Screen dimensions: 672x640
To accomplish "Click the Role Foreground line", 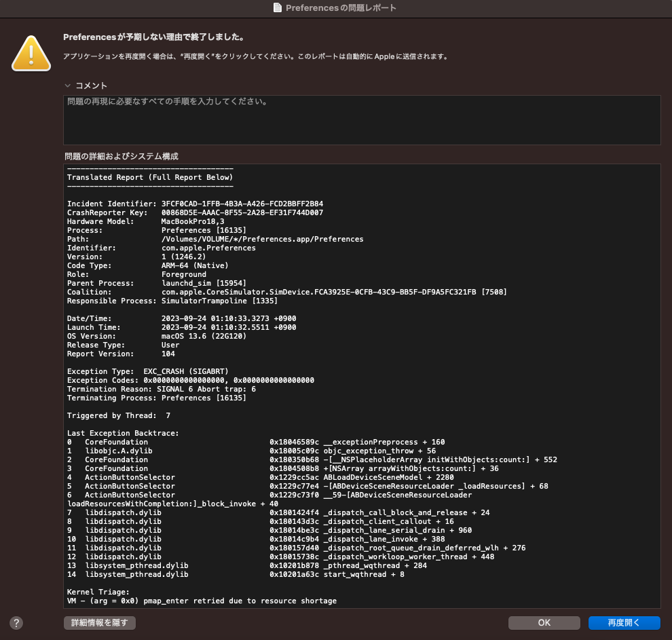I will 136,275.
